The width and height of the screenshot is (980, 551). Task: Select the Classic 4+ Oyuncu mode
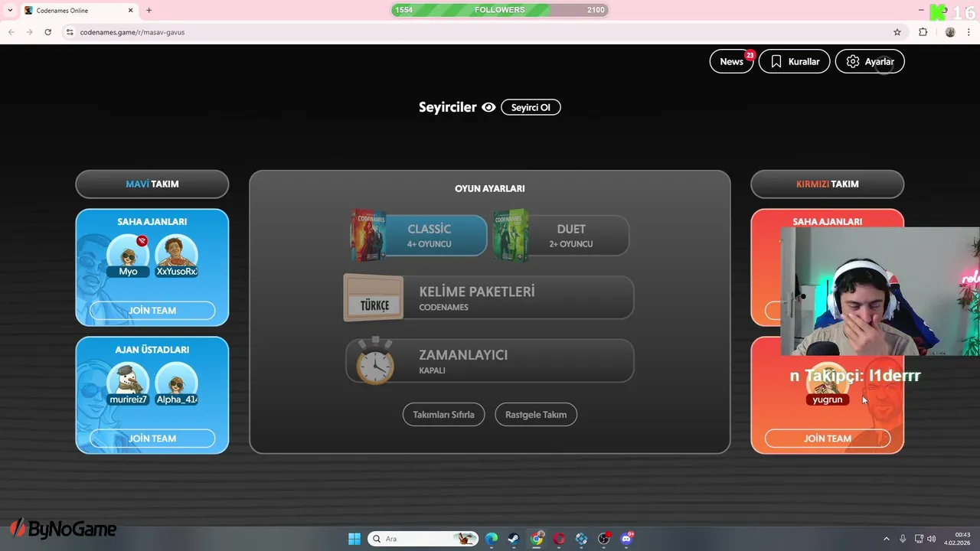click(419, 236)
